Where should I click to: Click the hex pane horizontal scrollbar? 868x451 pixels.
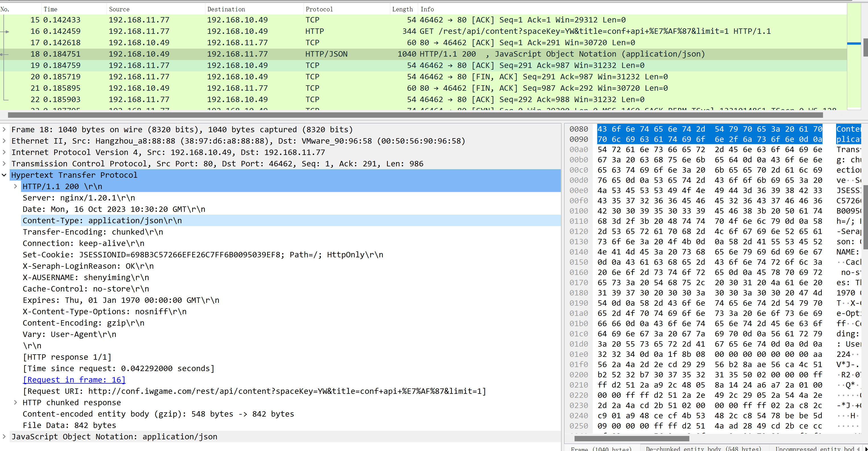coord(631,438)
